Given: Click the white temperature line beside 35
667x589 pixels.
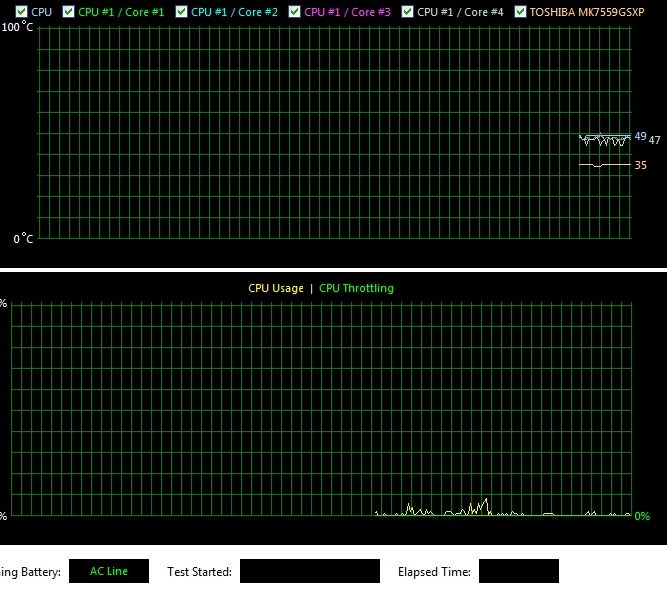Looking at the screenshot, I should 604,164.
